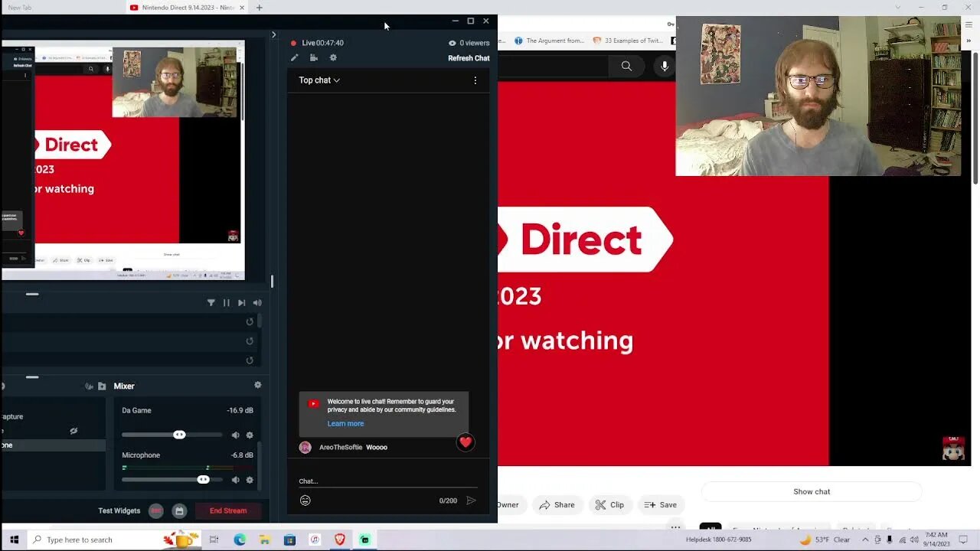Click The Argument from... bookmark
The height and width of the screenshot is (551, 980).
[x=550, y=41]
